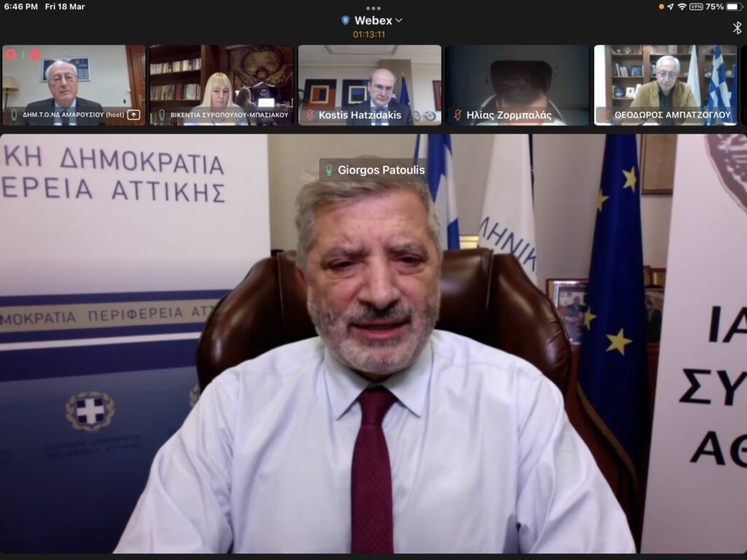Viewport: 747px width, 560px height.
Task: Click Giorgos Patoulis microphone icon
Action: (x=329, y=170)
